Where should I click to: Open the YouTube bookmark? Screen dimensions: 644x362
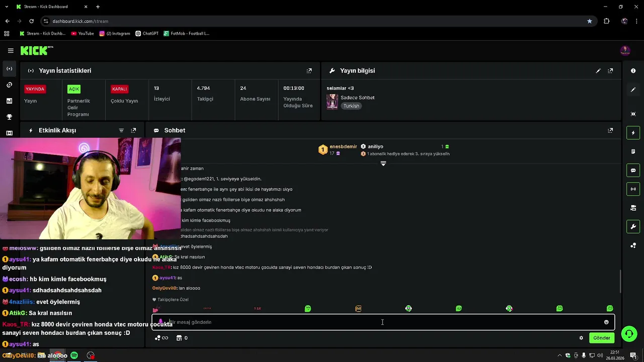(x=83, y=34)
